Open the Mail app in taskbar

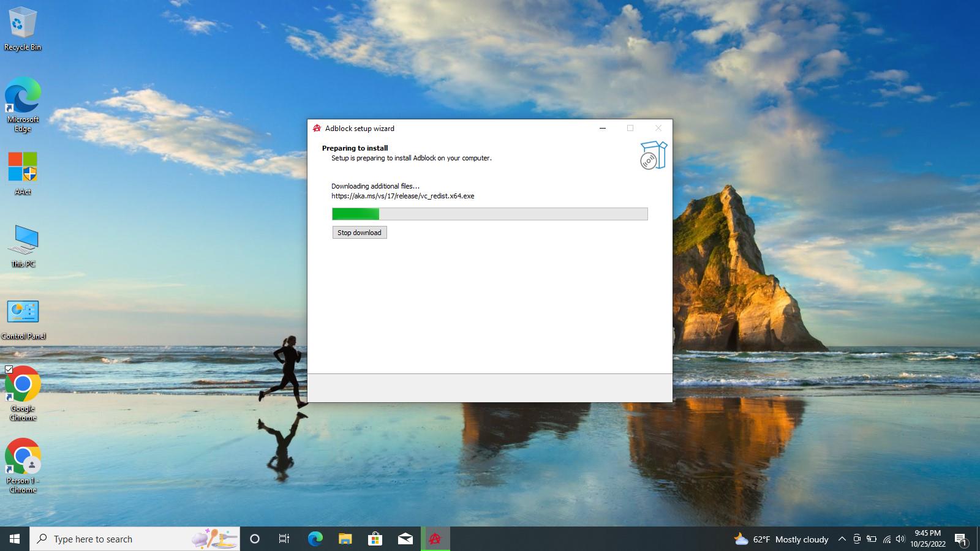(405, 539)
